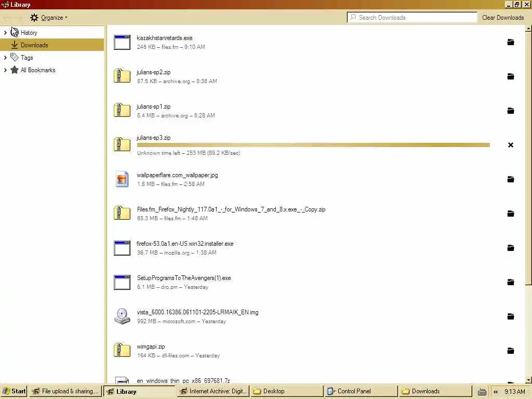The width and height of the screenshot is (532, 399).
Task: Click the History clock icon in sidebar
Action: 14,32
